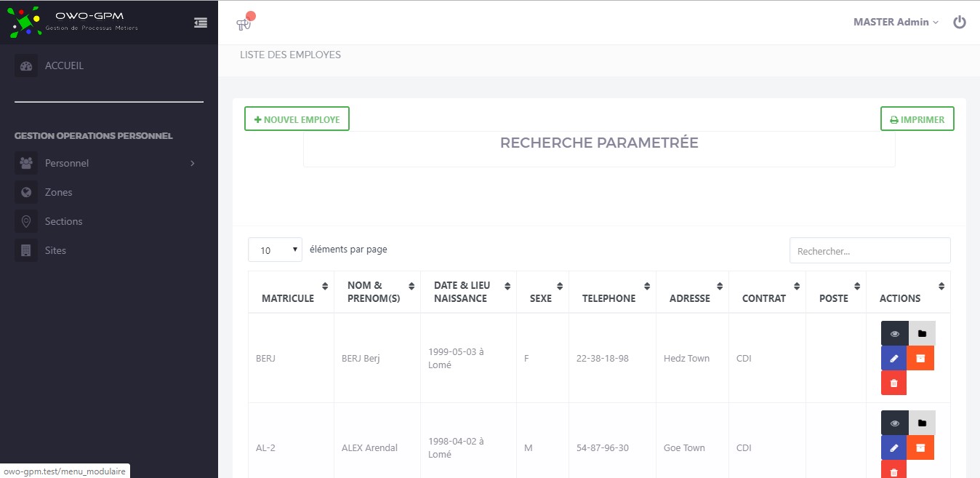Open Sections menu item
The width and height of the screenshot is (980, 478).
(63, 221)
